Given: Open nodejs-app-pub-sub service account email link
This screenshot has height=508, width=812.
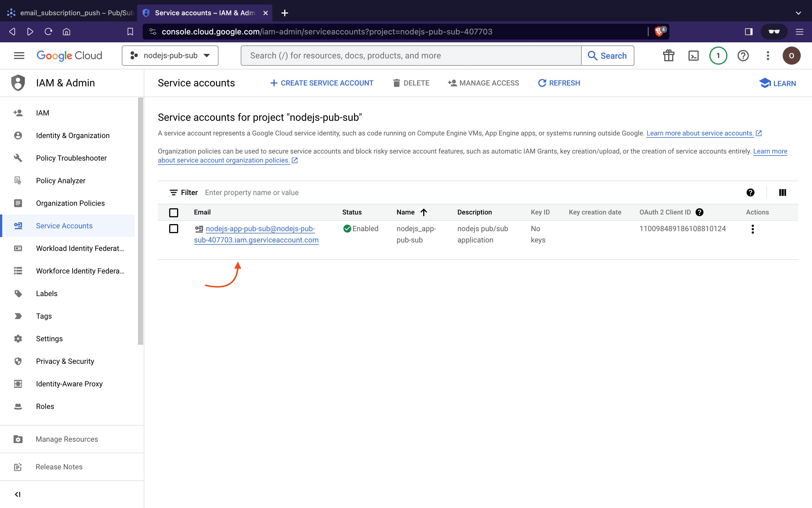Looking at the screenshot, I should 256,234.
